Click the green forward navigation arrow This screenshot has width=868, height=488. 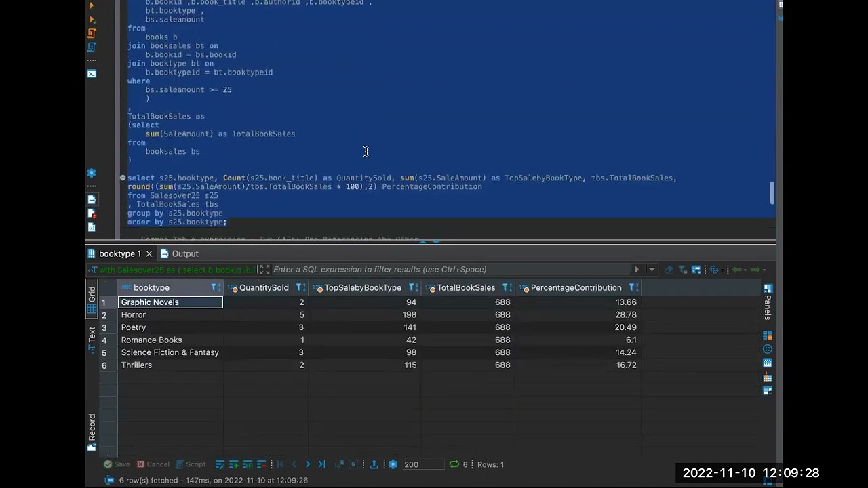(755, 270)
